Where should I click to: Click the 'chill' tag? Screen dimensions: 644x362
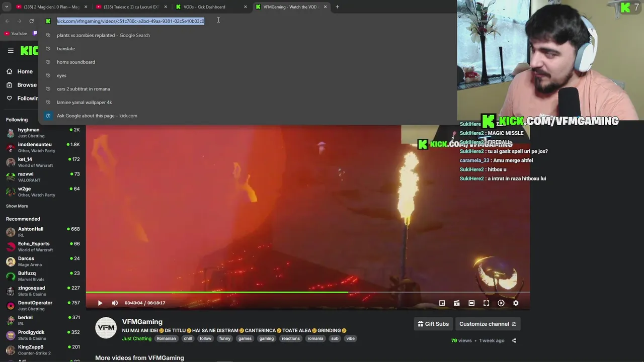pyautogui.click(x=188, y=339)
